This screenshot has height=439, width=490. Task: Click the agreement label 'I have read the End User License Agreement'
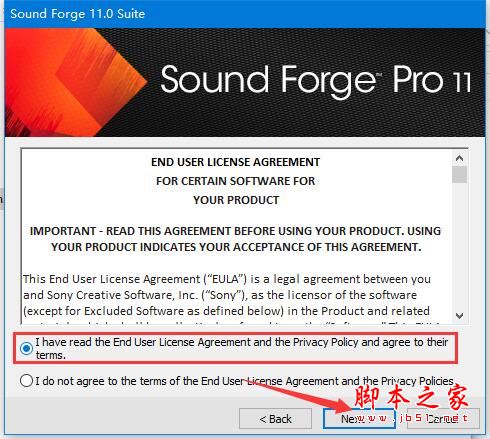pos(241,348)
